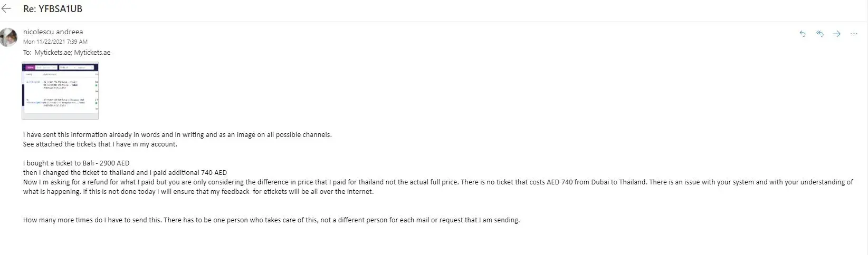The width and height of the screenshot is (868, 255).
Task: Open the attached tickets screenshot thumbnail
Action: (x=60, y=90)
